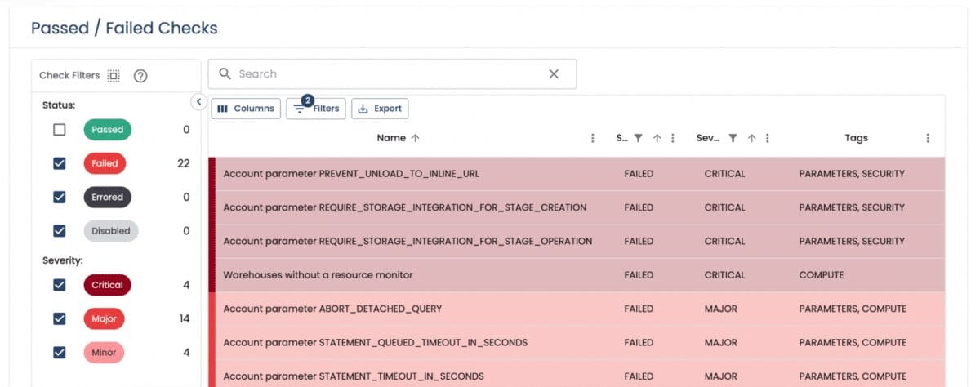This screenshot has height=387, width=980.
Task: Click the Failed count 22
Action: [184, 163]
